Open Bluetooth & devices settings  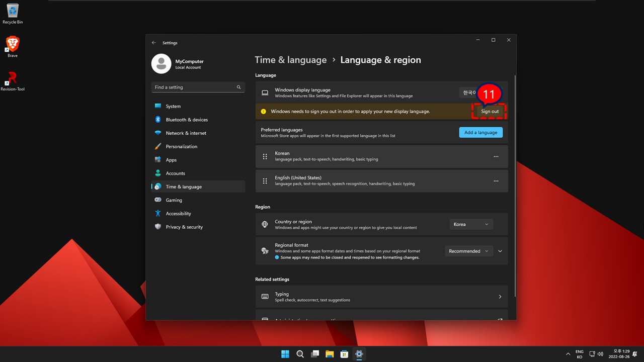pos(198,120)
